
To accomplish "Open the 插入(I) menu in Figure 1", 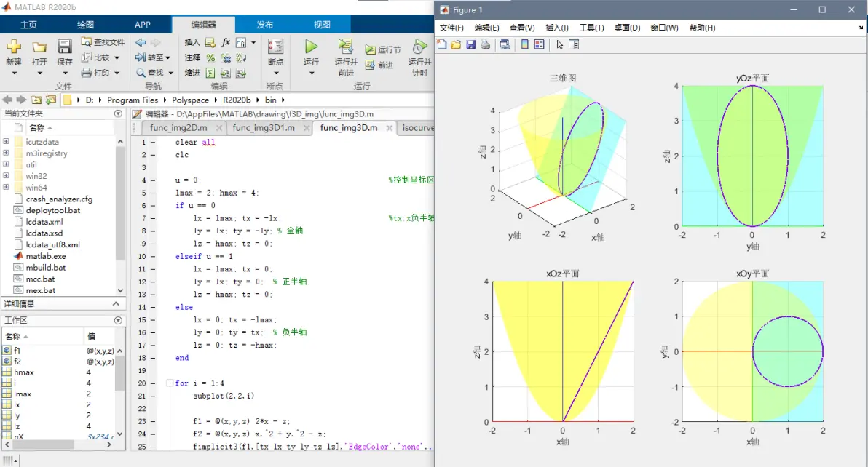I will click(556, 28).
